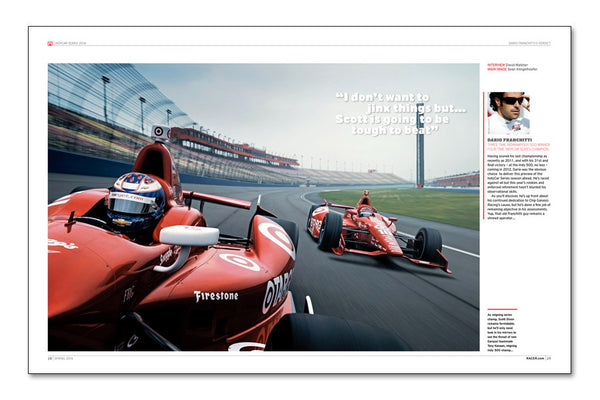Image resolution: width=600 pixels, height=400 pixels.
Task: Click the "DARIO FRANCHITTI" name heading
Action: (x=510, y=140)
